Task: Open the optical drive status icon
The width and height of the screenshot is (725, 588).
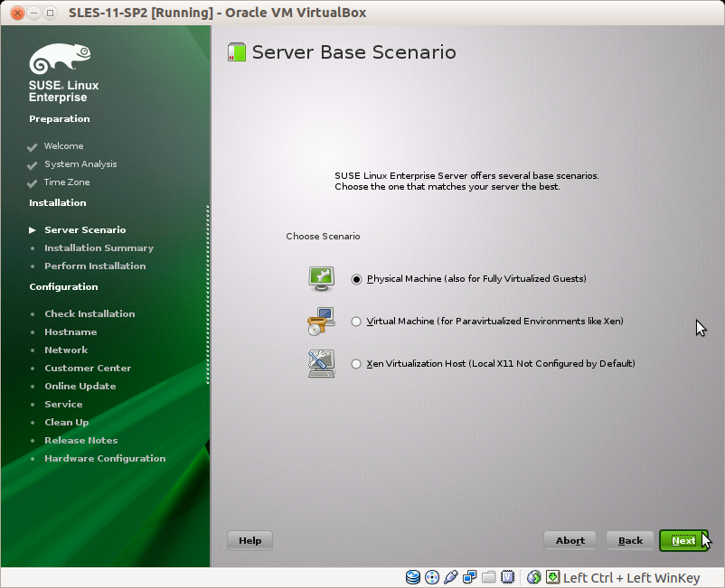Action: [x=432, y=577]
